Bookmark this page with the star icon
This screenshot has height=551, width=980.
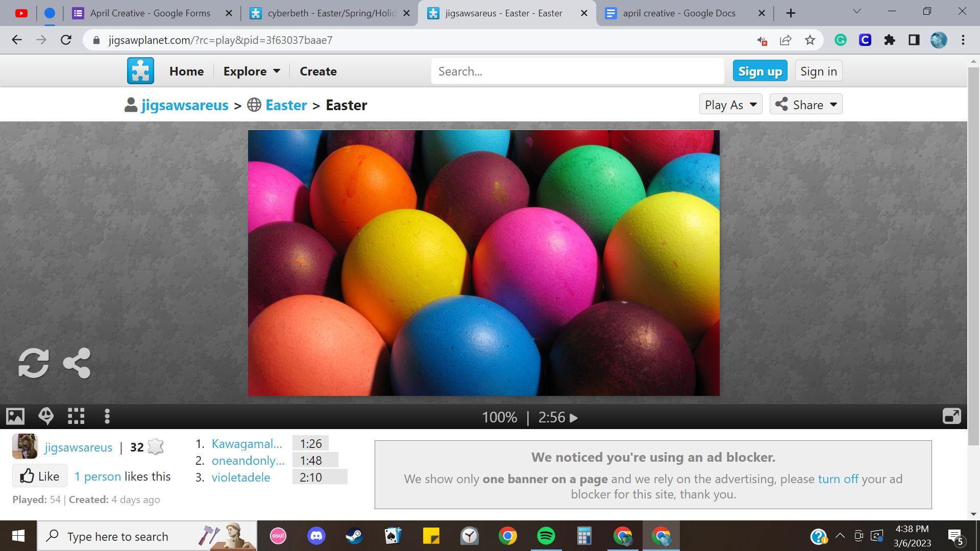point(810,40)
